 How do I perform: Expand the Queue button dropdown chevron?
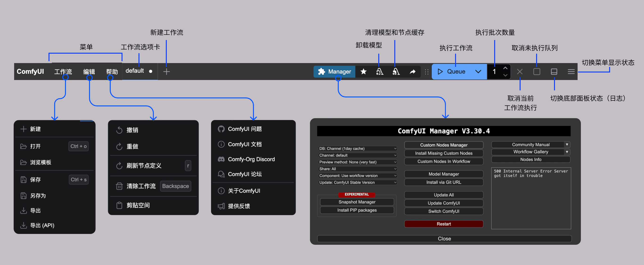pyautogui.click(x=478, y=72)
